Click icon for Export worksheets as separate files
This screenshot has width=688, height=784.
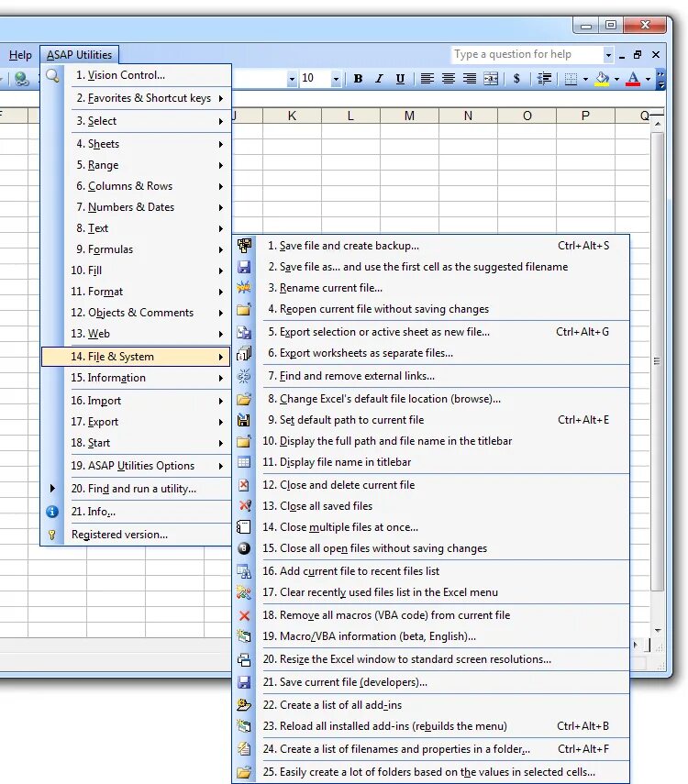(x=244, y=353)
